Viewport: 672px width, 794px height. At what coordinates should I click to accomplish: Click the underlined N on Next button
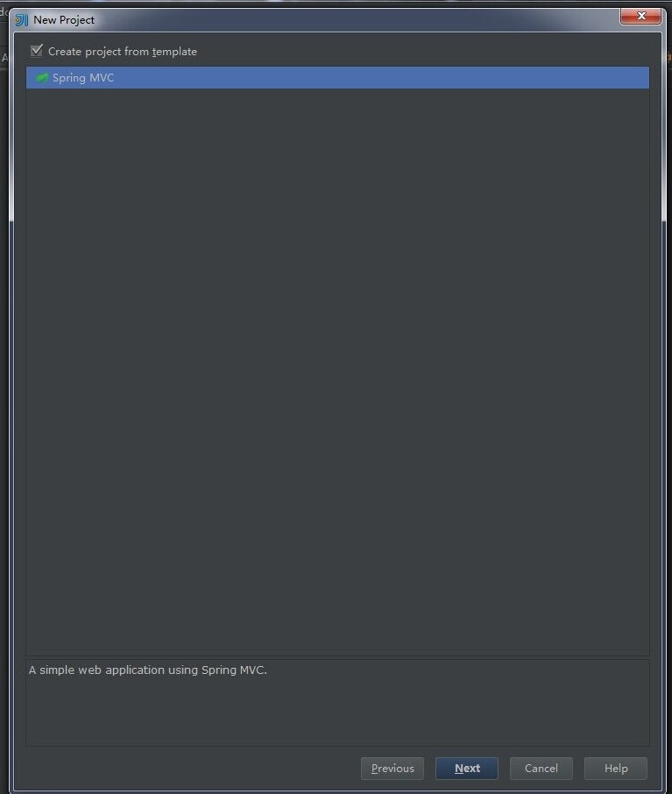(459, 769)
